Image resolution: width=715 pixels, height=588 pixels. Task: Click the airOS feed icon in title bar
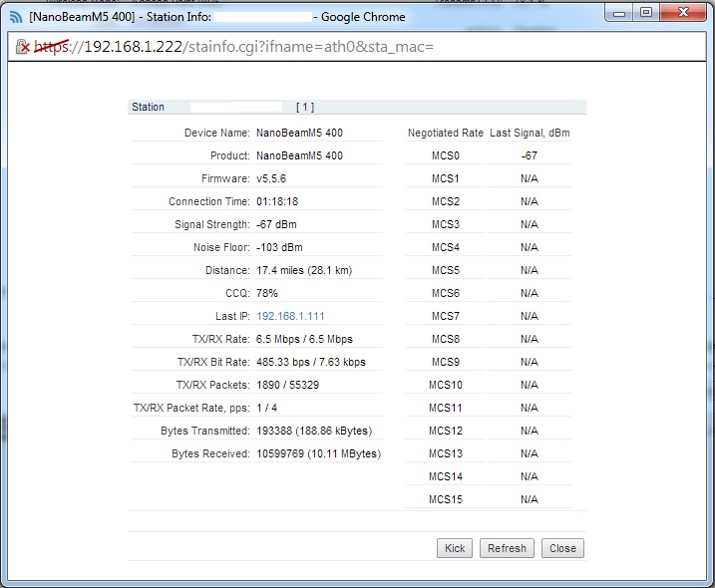pos(16,17)
